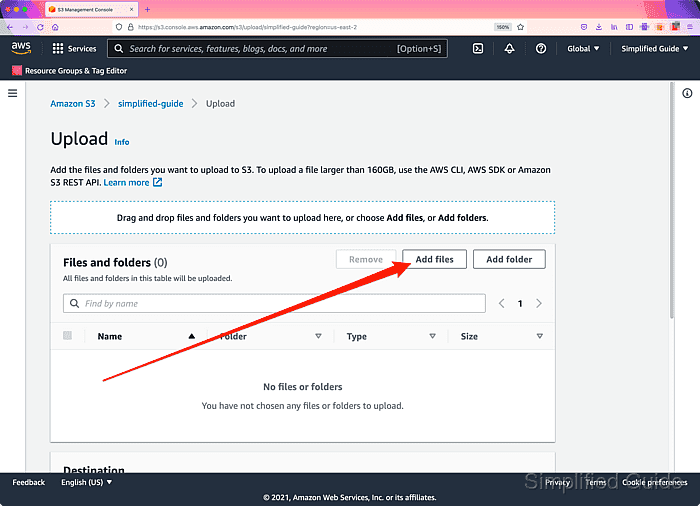Click the Amazon S3 breadcrumb link
The width and height of the screenshot is (700, 506).
coord(73,104)
